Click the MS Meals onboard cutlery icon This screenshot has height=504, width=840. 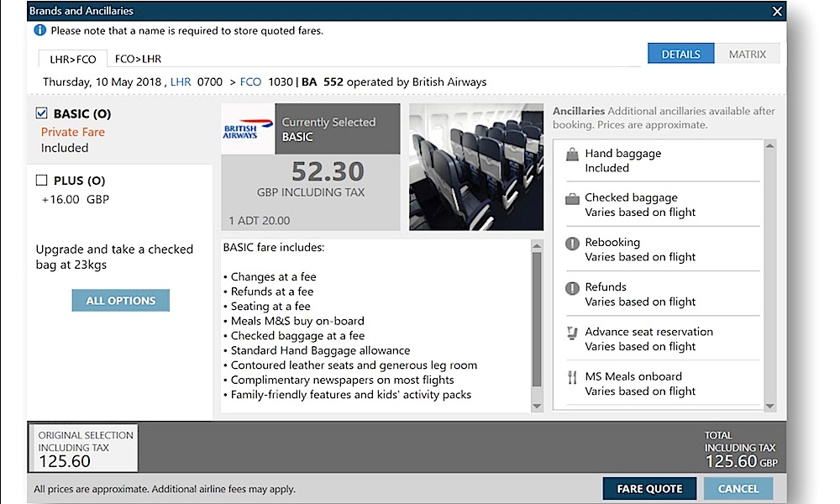(x=572, y=377)
